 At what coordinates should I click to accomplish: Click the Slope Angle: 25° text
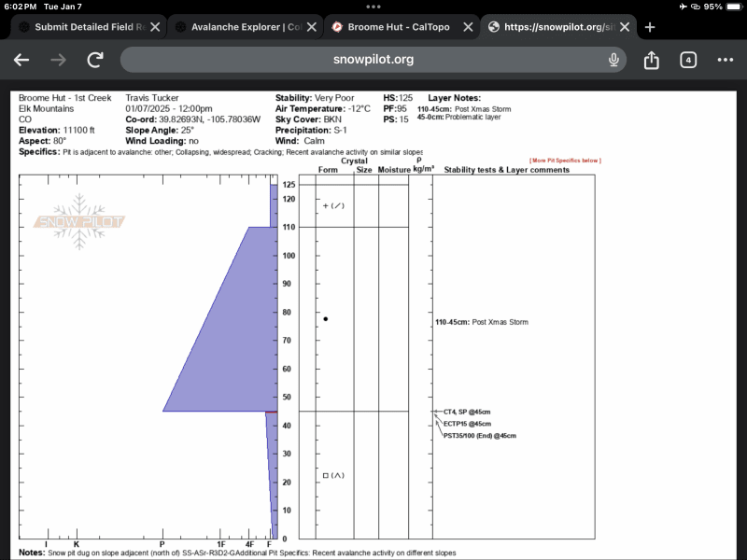coord(160,131)
